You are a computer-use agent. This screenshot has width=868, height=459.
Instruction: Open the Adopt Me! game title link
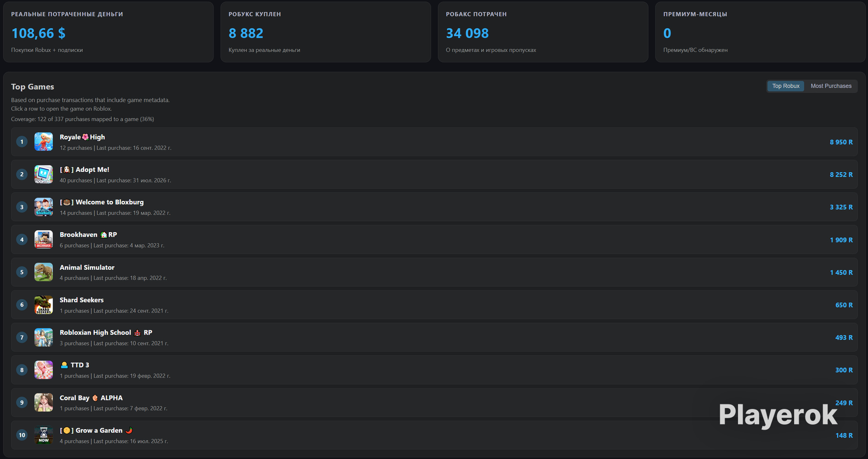click(85, 169)
